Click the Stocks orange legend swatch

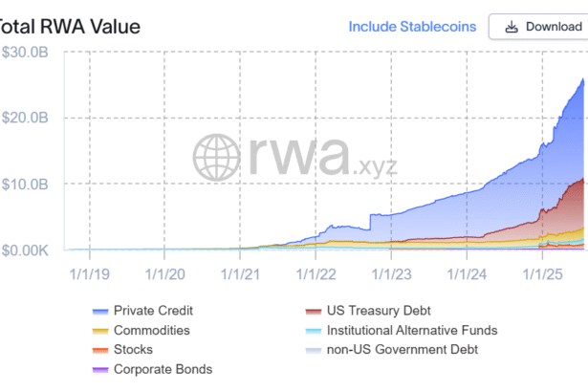pos(99,349)
